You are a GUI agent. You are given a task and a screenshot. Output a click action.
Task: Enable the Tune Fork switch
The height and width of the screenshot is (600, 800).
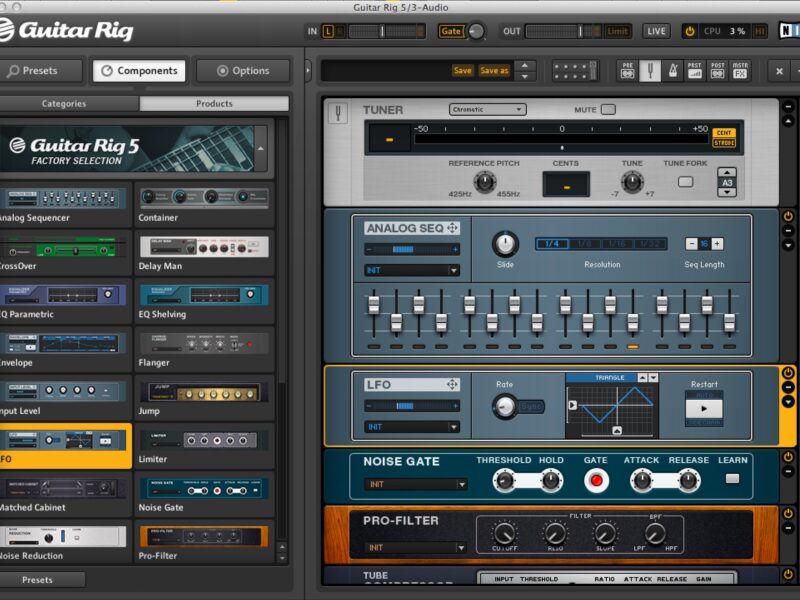(685, 182)
